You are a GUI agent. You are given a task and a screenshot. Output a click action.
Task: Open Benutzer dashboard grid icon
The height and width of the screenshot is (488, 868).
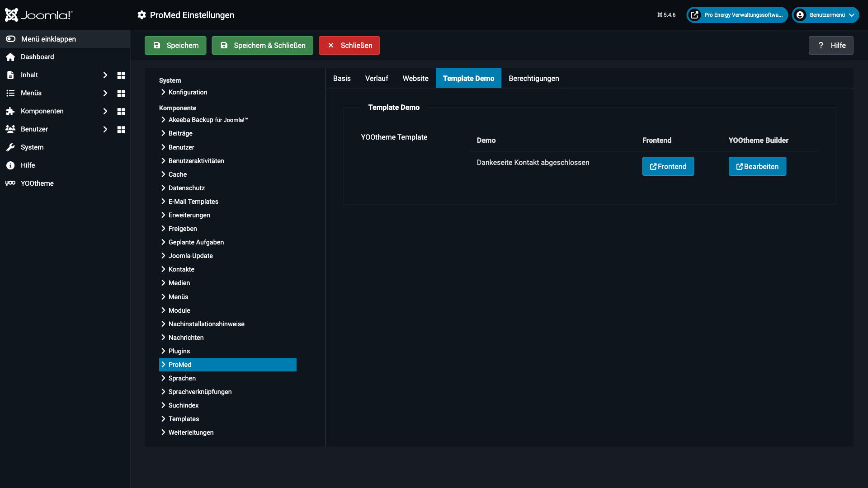(121, 129)
